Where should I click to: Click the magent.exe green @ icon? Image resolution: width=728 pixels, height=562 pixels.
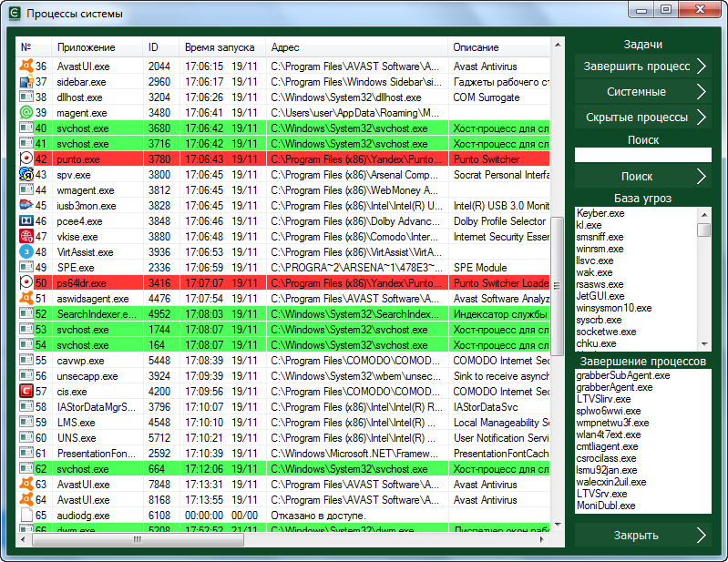coord(26,113)
